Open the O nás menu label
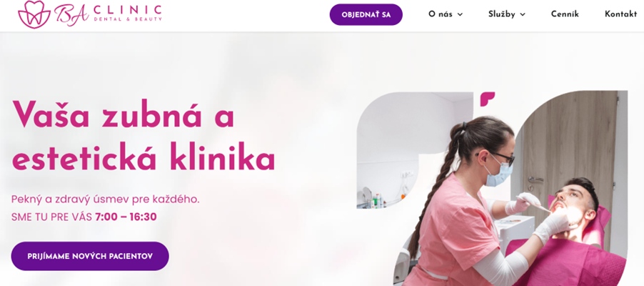 click(441, 14)
